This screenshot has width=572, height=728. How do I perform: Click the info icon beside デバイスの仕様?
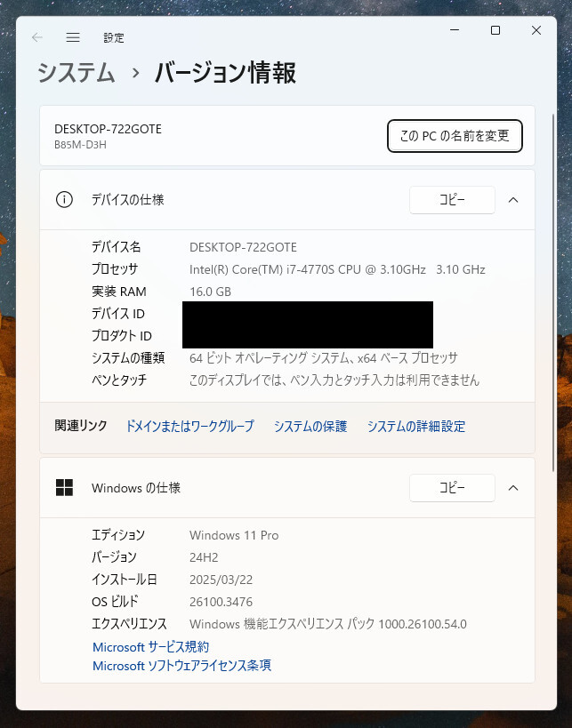[64, 200]
